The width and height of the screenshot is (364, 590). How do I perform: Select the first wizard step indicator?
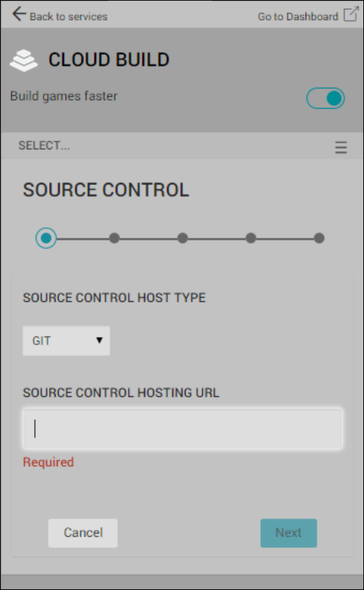tap(46, 238)
